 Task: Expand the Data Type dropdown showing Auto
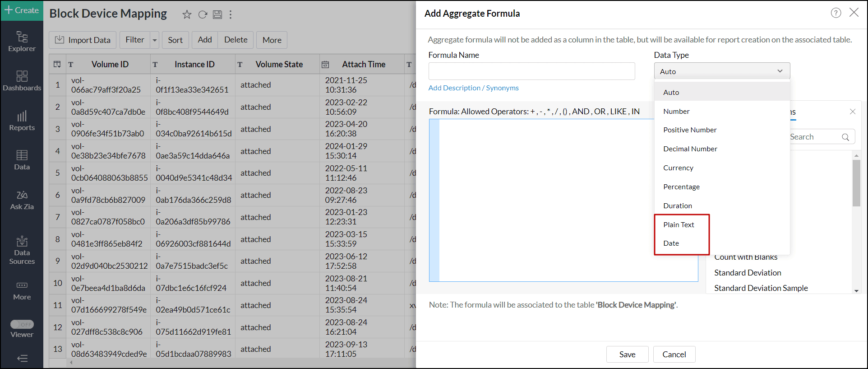pos(722,71)
